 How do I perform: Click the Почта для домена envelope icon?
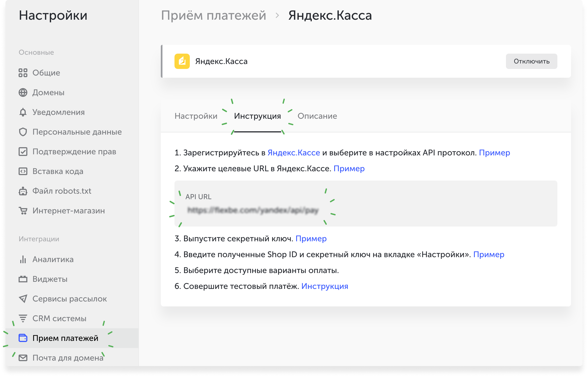(x=23, y=358)
